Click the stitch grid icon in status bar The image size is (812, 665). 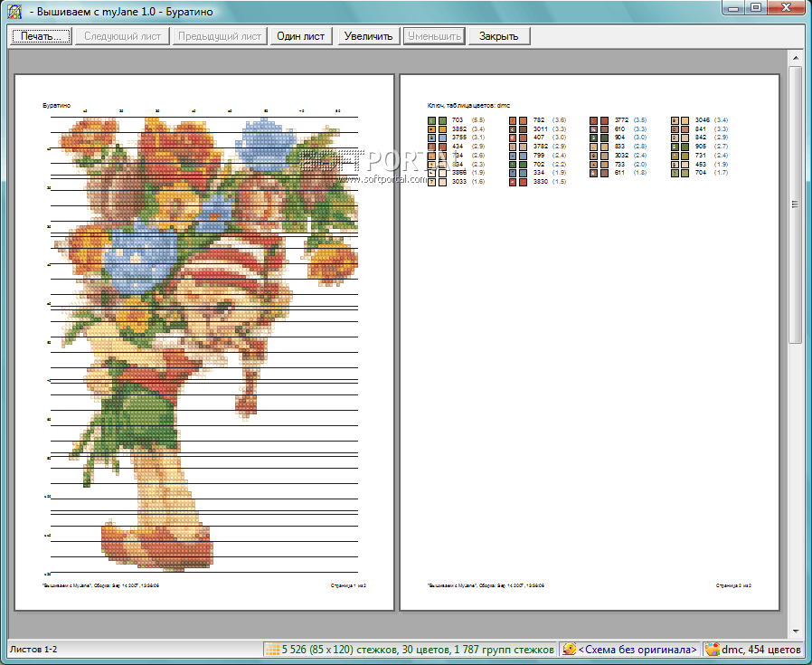(x=273, y=649)
